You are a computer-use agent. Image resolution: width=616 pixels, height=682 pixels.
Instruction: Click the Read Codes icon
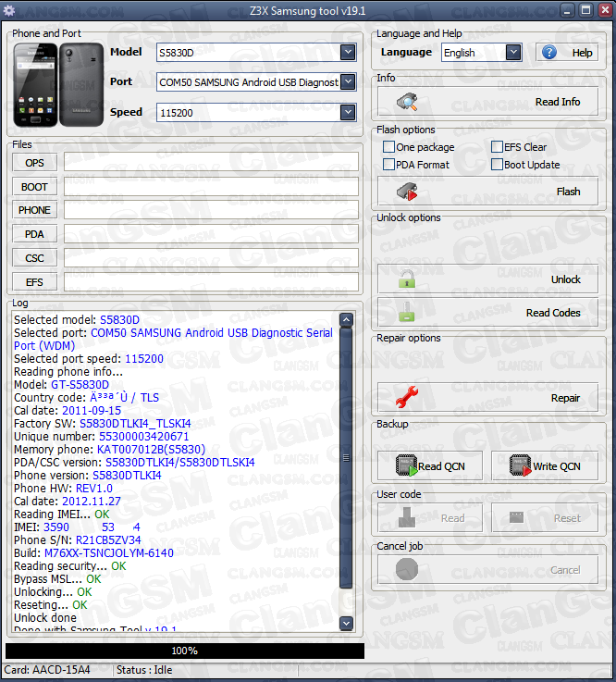tap(407, 312)
